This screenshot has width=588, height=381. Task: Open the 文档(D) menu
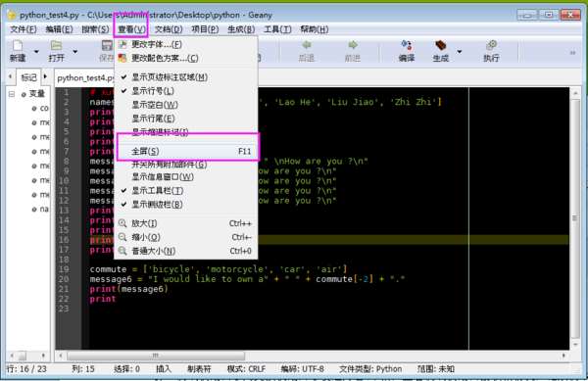169,29
